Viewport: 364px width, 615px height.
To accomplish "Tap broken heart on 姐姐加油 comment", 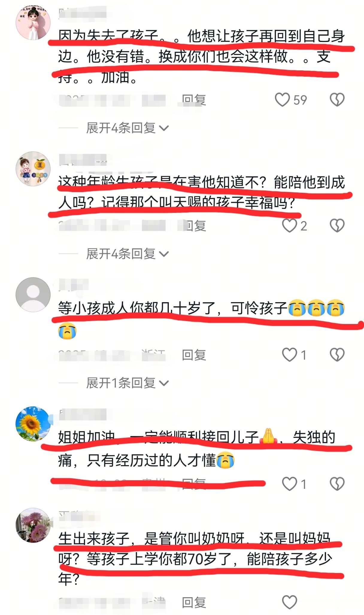I will tap(337, 484).
